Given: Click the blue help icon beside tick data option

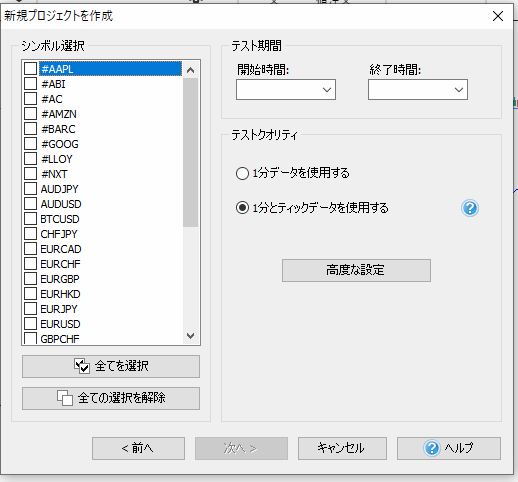Looking at the screenshot, I should point(470,208).
